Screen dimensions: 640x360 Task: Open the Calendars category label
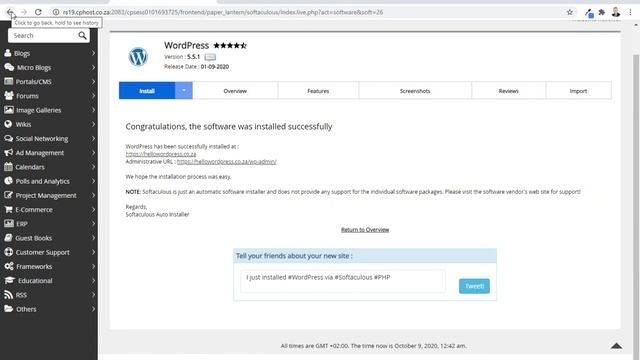[30, 167]
